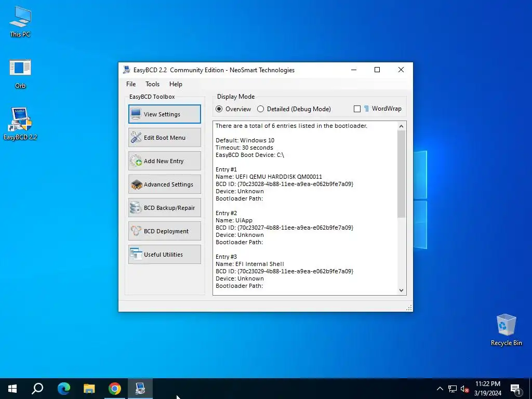Click the 'total of 6 entries' line
The height and width of the screenshot is (399, 532).
point(291,126)
